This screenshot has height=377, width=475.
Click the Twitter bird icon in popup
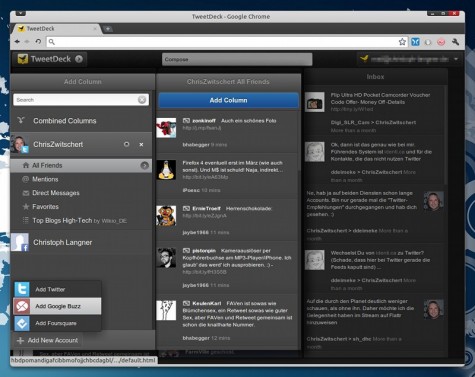click(x=22, y=289)
